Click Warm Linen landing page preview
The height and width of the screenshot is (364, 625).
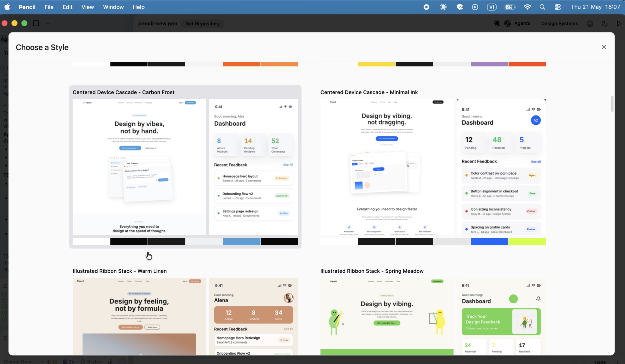pyautogui.click(x=139, y=316)
